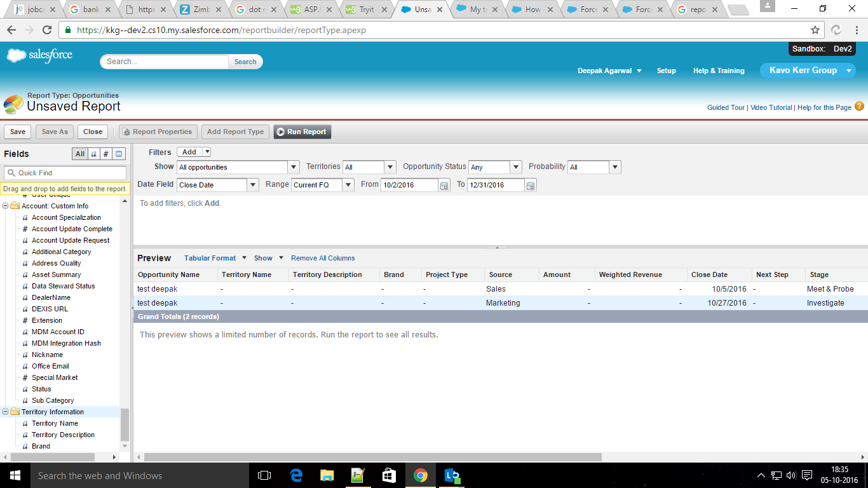
Task: Open the Tabular Format dropdown
Action: [x=215, y=258]
